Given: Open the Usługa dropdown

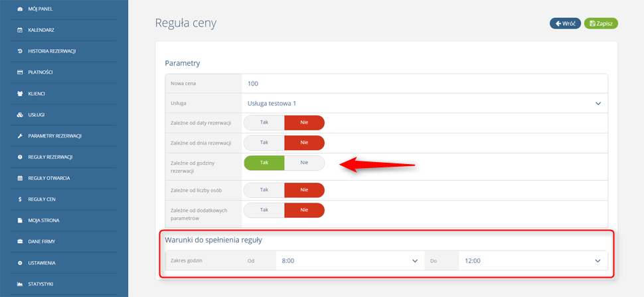Looking at the screenshot, I should click(424, 104).
